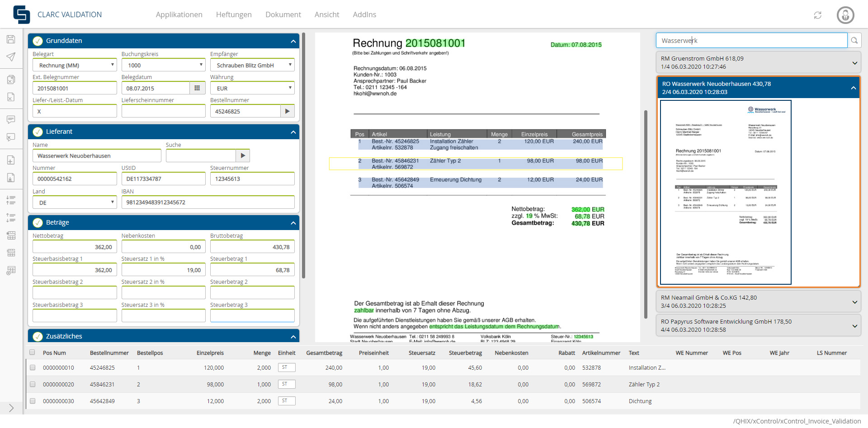Click the form panel vertical scrollbar
This screenshot has height=428, width=868.
point(304,155)
